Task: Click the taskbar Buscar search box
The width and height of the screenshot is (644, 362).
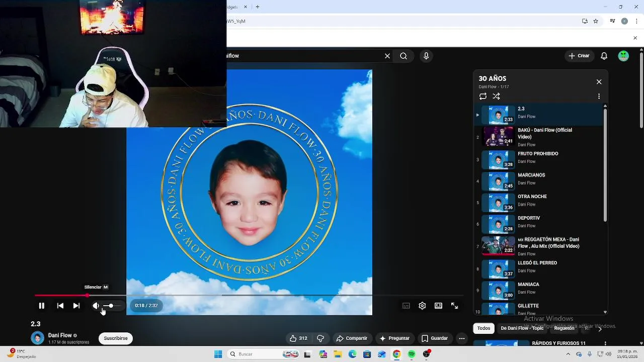Action: [x=263, y=354]
